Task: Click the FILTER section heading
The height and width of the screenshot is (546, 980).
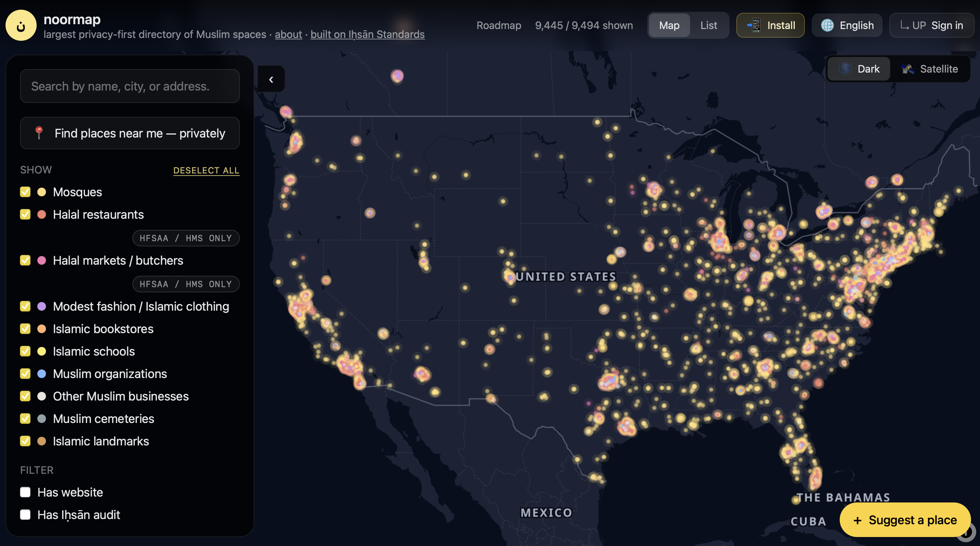Action: click(37, 470)
